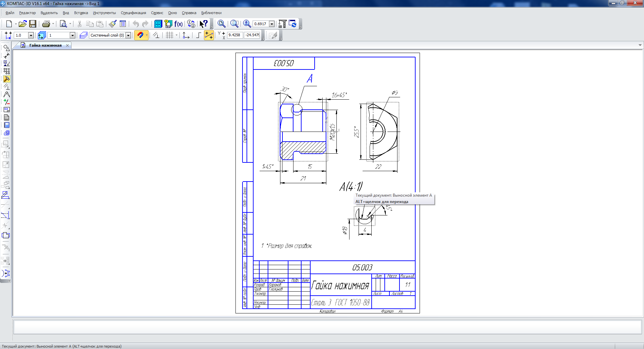The height and width of the screenshot is (349, 644).
Task: Toggle the magnet snaps button
Action: click(x=140, y=35)
